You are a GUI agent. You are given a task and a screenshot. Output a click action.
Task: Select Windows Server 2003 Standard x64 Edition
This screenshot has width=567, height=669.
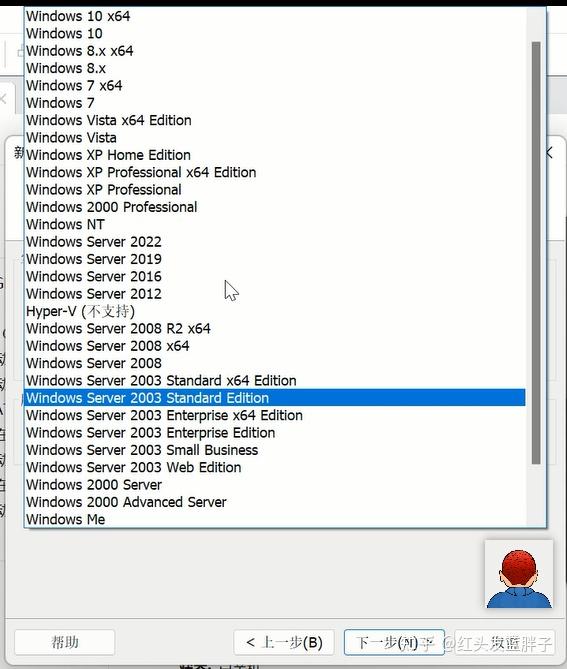coord(275,381)
